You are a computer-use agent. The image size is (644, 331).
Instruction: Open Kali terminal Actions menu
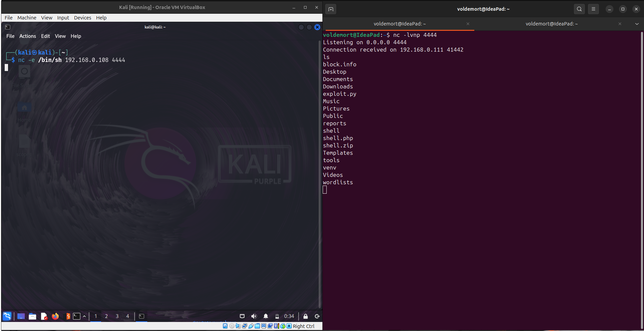coord(27,36)
